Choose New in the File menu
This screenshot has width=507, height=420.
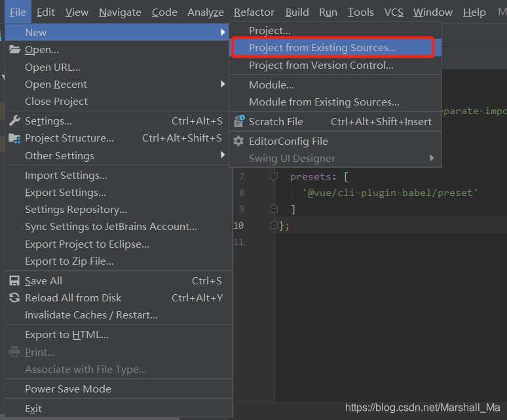(117, 32)
